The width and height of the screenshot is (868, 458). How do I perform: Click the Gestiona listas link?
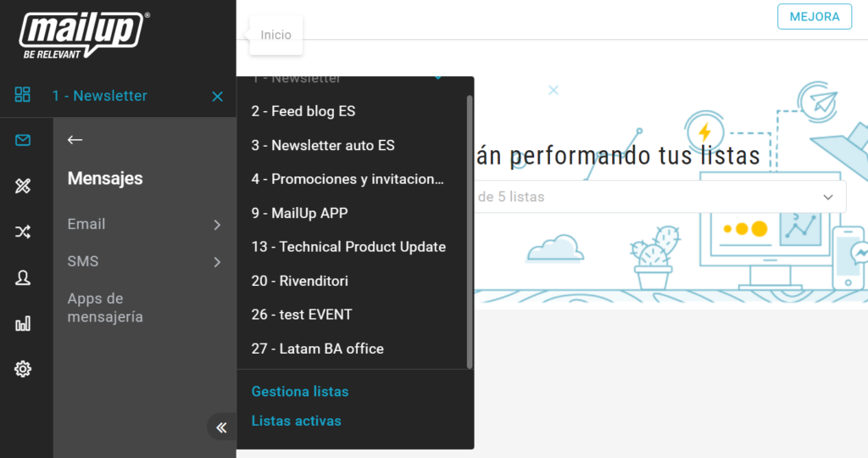(300, 392)
